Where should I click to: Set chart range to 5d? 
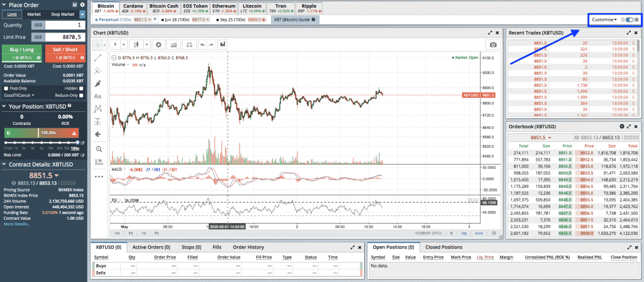tap(131, 233)
